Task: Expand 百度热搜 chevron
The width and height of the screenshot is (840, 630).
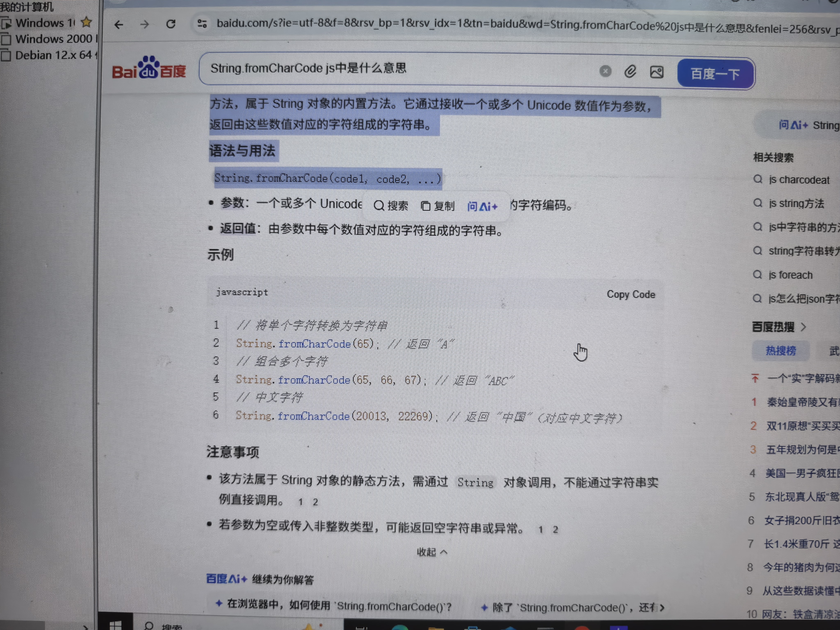Action: point(803,327)
